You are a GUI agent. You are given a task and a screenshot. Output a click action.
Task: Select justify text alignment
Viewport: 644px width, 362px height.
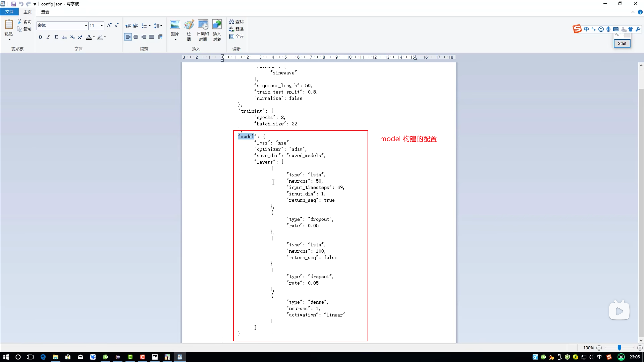pos(152,37)
